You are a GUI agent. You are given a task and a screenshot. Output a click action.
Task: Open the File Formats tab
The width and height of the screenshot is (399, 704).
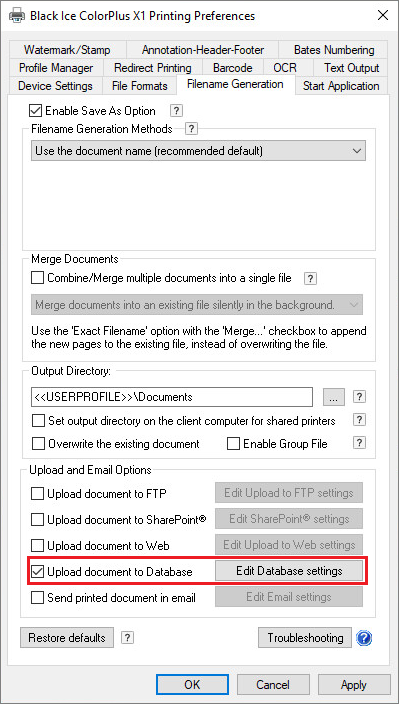pyautogui.click(x=140, y=85)
